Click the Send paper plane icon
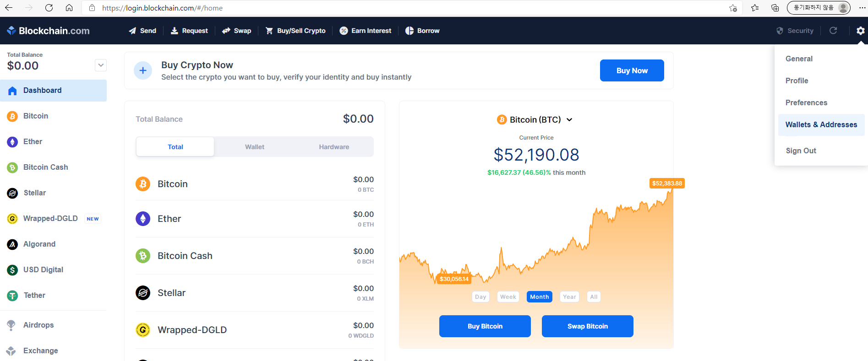The height and width of the screenshot is (361, 868). pyautogui.click(x=132, y=31)
